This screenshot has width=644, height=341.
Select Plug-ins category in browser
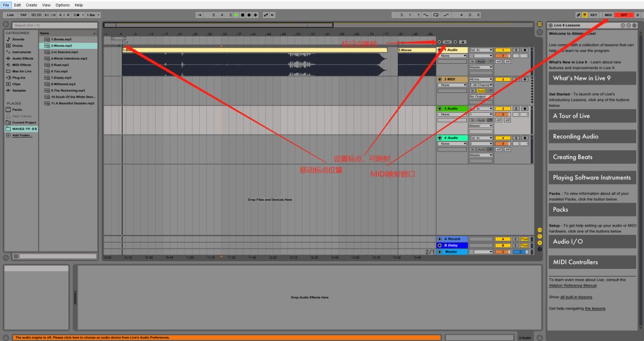pyautogui.click(x=18, y=77)
